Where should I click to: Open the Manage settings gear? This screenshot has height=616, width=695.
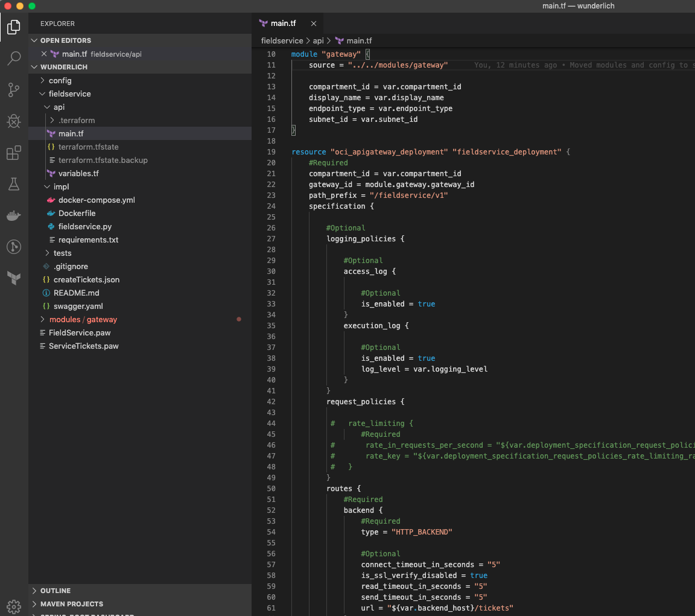click(13, 607)
